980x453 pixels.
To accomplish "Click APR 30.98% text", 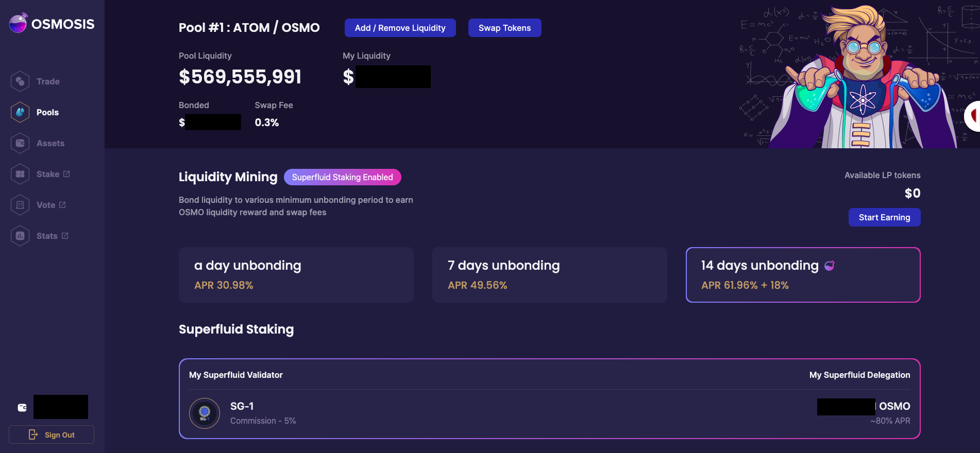I will click(x=224, y=285).
